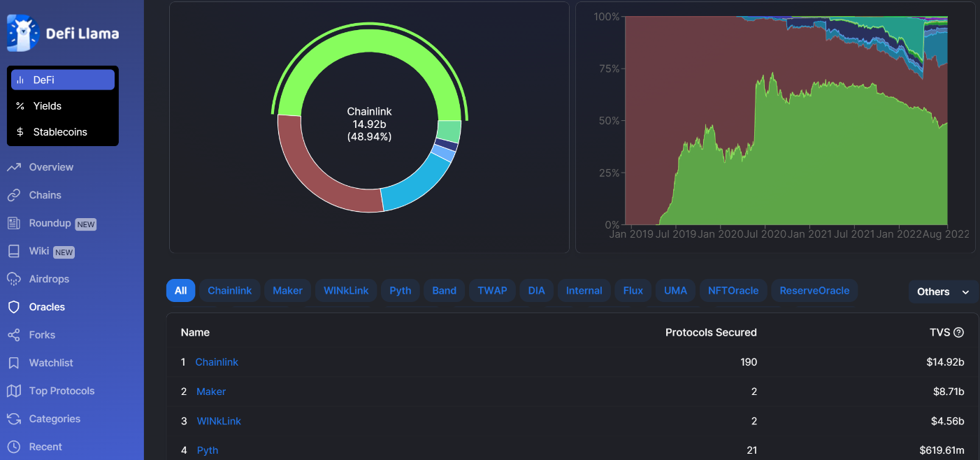Image resolution: width=980 pixels, height=460 pixels.
Task: Click the Forks share icon
Action: 14,335
